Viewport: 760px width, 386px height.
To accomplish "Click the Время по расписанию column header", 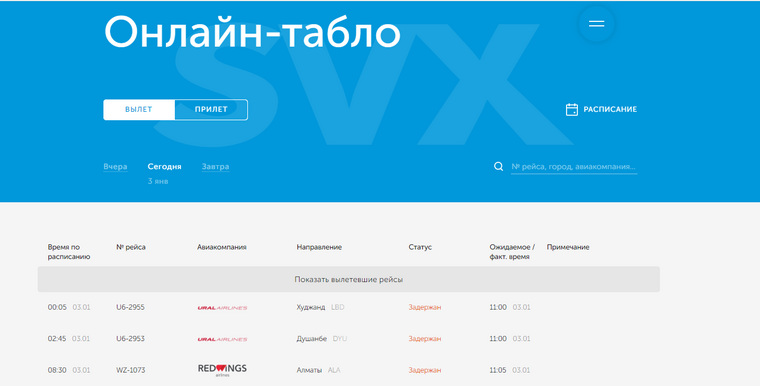I will [x=69, y=252].
